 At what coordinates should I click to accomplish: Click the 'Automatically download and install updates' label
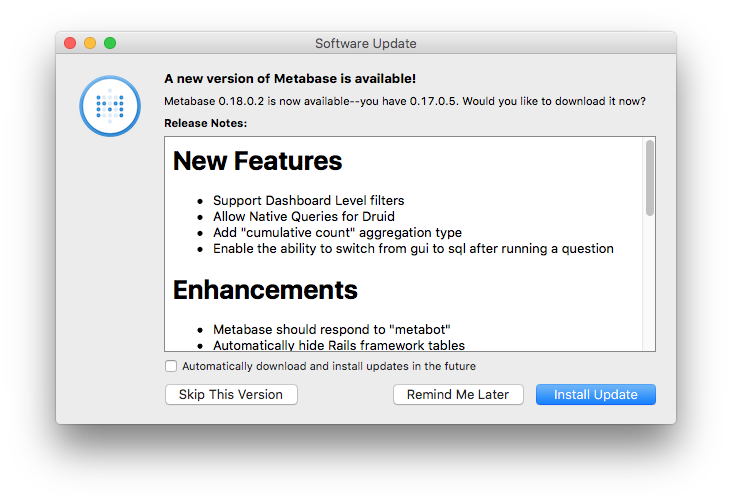pos(329,366)
